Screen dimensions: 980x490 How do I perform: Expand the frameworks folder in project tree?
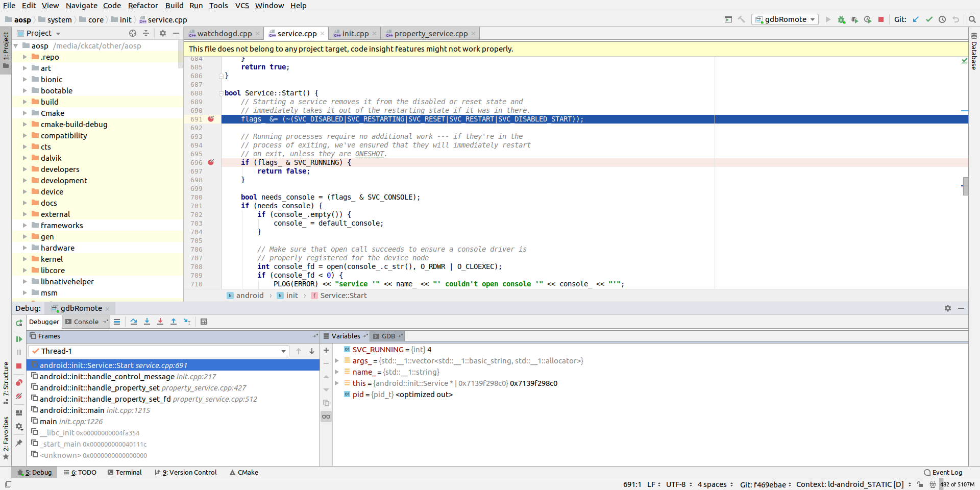click(24, 226)
